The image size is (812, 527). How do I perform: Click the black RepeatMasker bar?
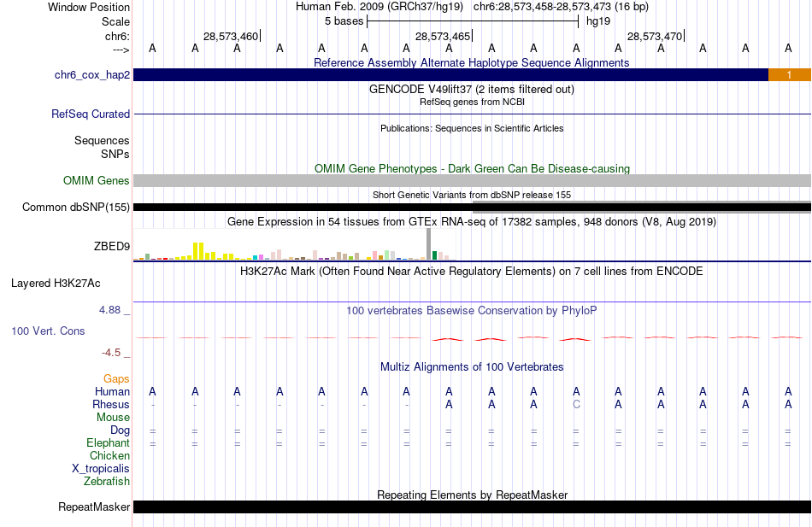pyautogui.click(x=473, y=507)
